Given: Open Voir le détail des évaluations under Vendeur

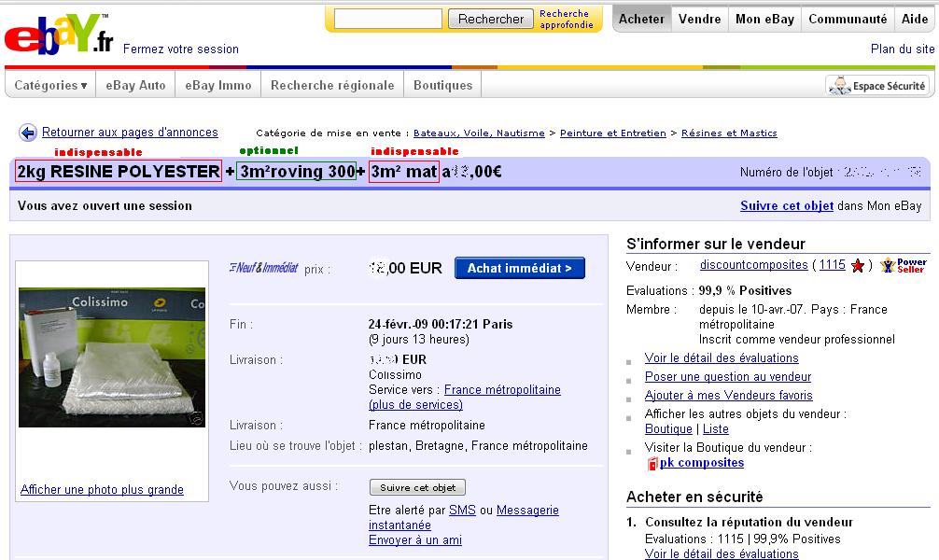Looking at the screenshot, I should point(722,358).
